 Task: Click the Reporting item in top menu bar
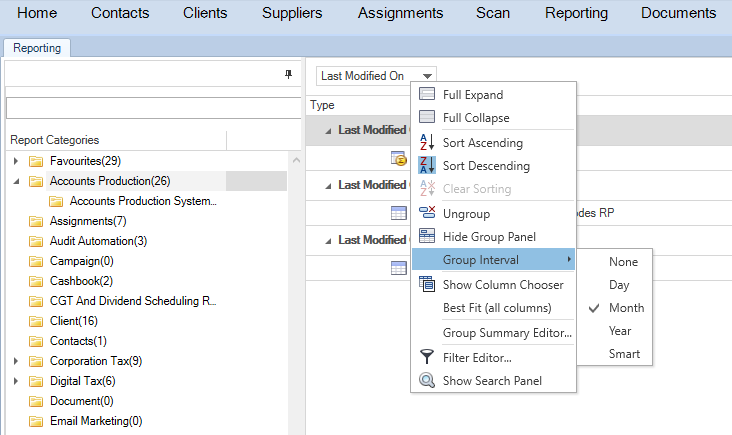pyautogui.click(x=576, y=13)
